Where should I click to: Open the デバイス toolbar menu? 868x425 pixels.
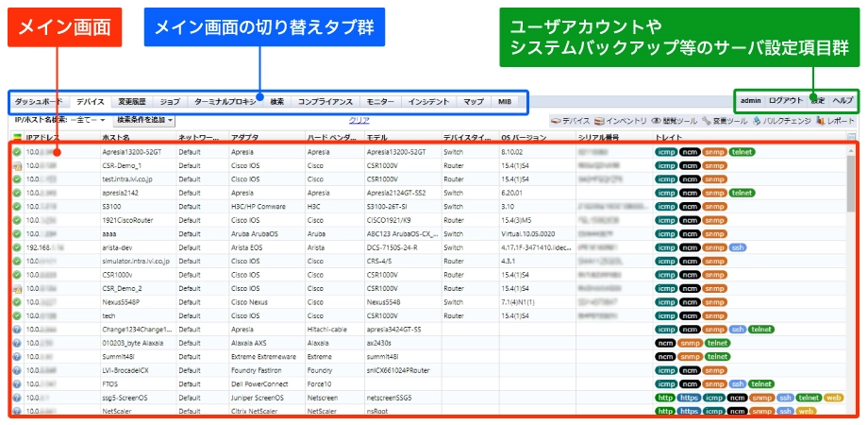click(571, 120)
